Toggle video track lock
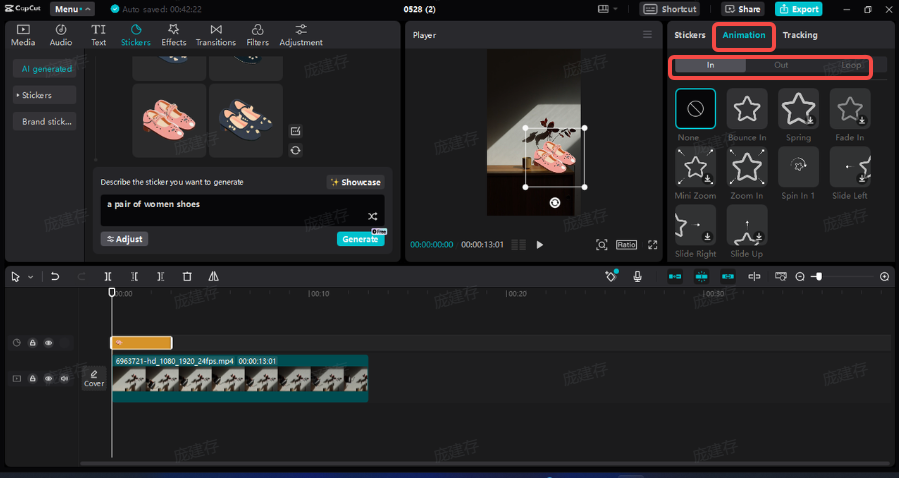Image resolution: width=899 pixels, height=479 pixels. click(x=33, y=379)
